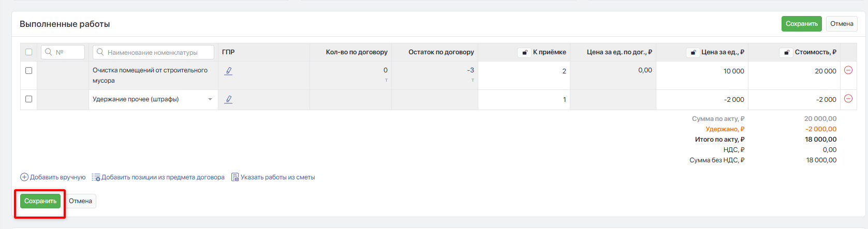Check the Очистка помещений row checkbox

pyautogui.click(x=29, y=71)
